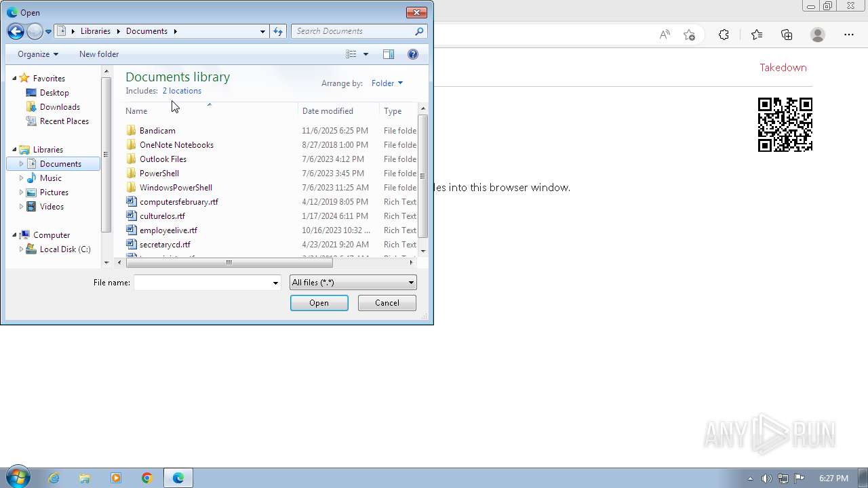Select the secretarycd.rtf file
Image resolution: width=868 pixels, height=488 pixels.
click(165, 245)
